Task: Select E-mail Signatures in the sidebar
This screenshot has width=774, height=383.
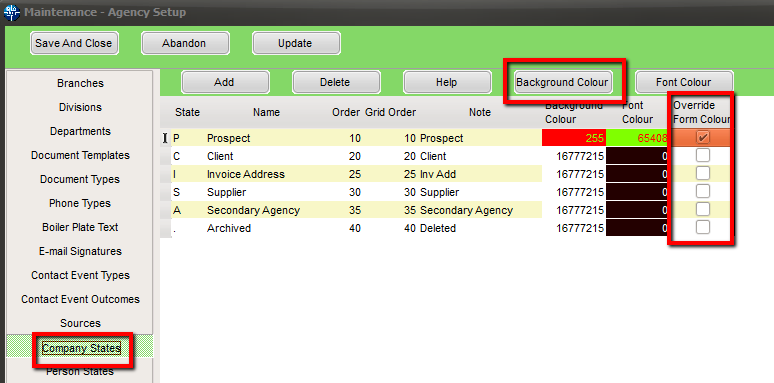Action: pos(80,251)
